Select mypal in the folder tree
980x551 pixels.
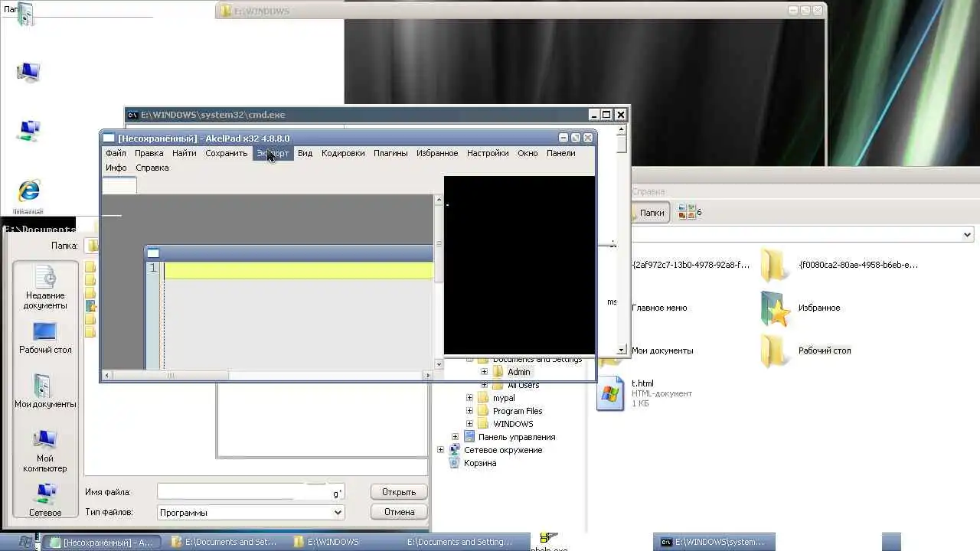click(x=504, y=398)
